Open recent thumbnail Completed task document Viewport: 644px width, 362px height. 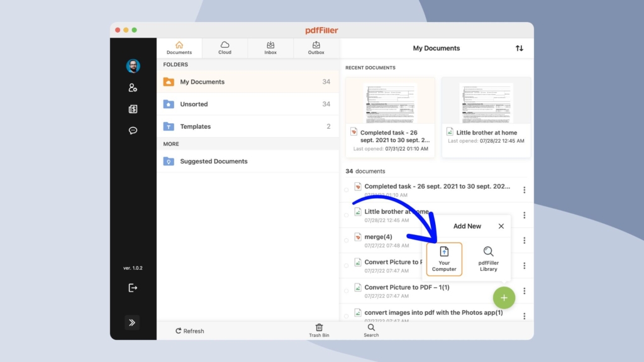(x=390, y=117)
